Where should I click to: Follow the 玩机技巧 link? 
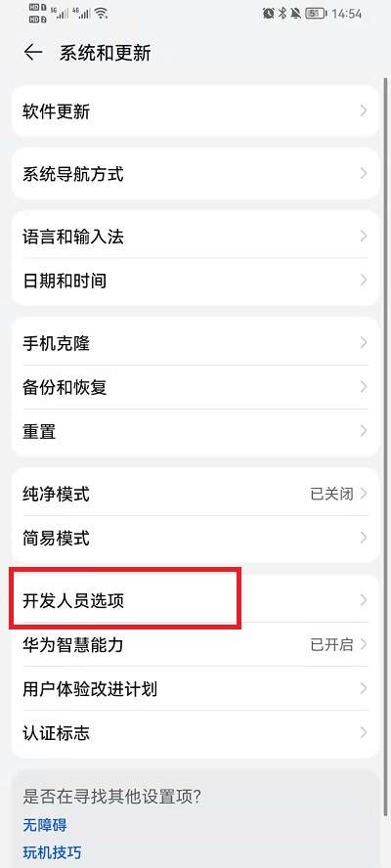52,851
